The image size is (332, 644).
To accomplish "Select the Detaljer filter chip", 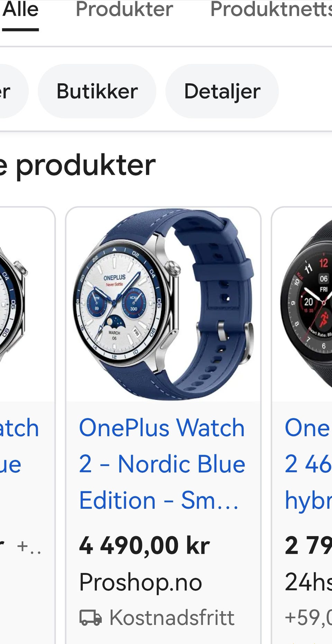I will click(222, 91).
